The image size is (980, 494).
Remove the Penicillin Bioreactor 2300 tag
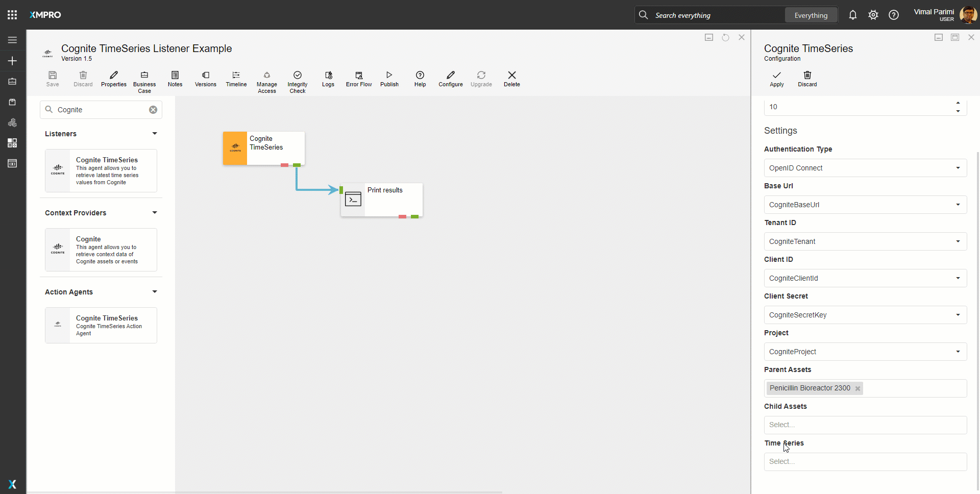tap(857, 389)
